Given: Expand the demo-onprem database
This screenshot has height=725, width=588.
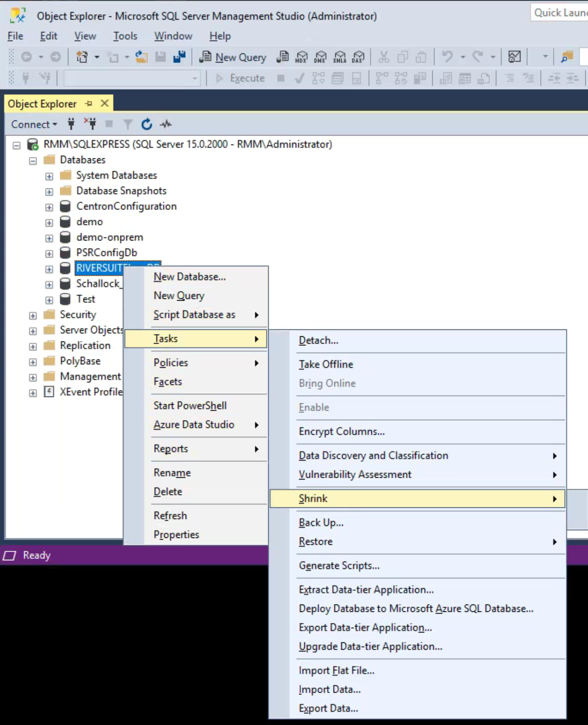Looking at the screenshot, I should coord(49,238).
